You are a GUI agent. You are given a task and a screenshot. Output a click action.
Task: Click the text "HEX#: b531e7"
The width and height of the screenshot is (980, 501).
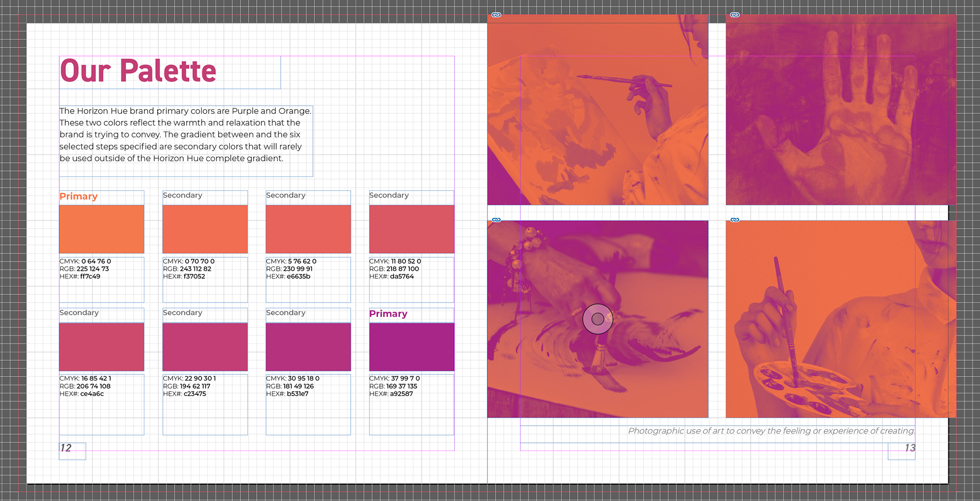pyautogui.click(x=287, y=394)
